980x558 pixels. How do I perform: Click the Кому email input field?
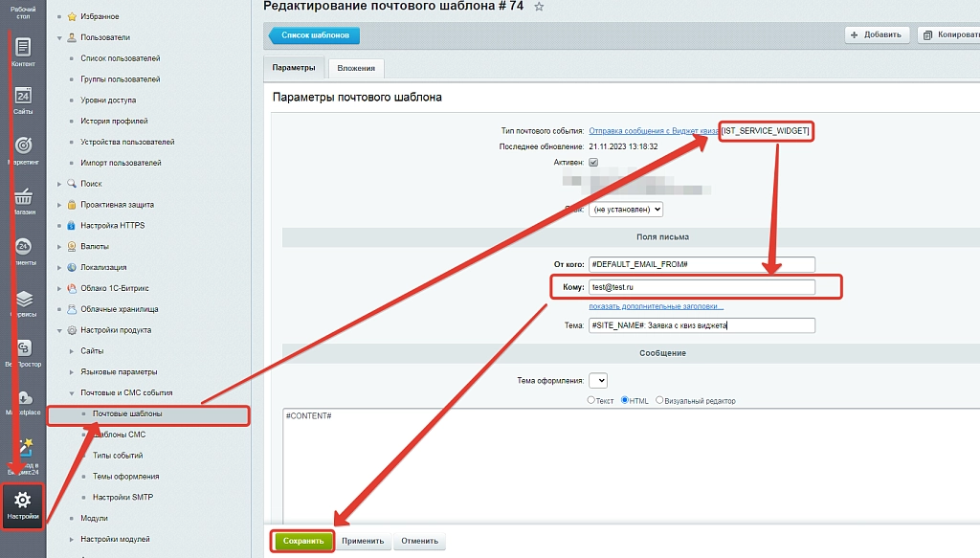[x=702, y=287]
